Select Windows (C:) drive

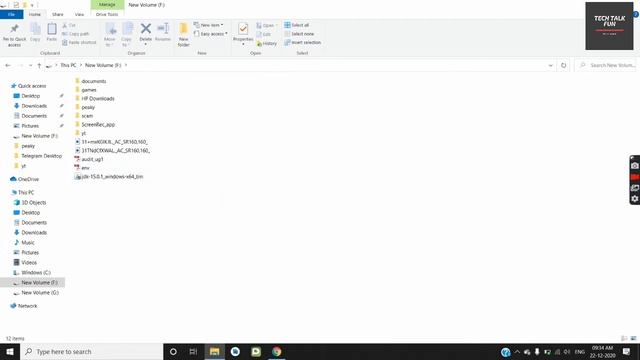point(32,273)
